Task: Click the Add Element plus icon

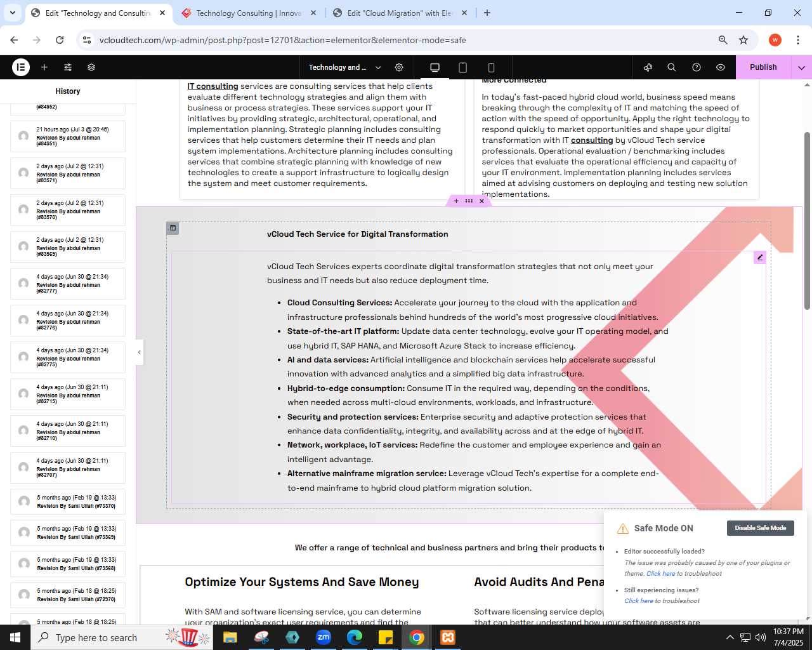Action: pos(44,67)
